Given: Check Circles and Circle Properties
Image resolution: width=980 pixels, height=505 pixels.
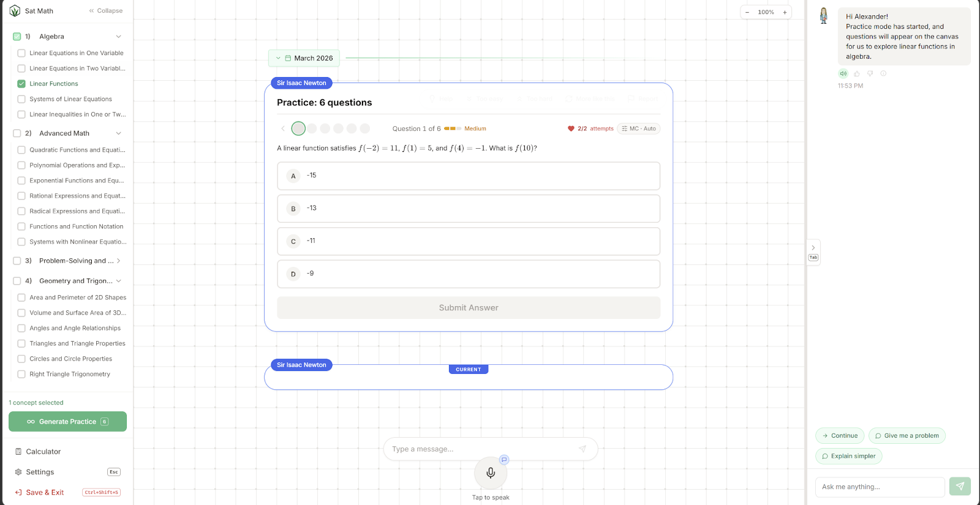Looking at the screenshot, I should 21,359.
